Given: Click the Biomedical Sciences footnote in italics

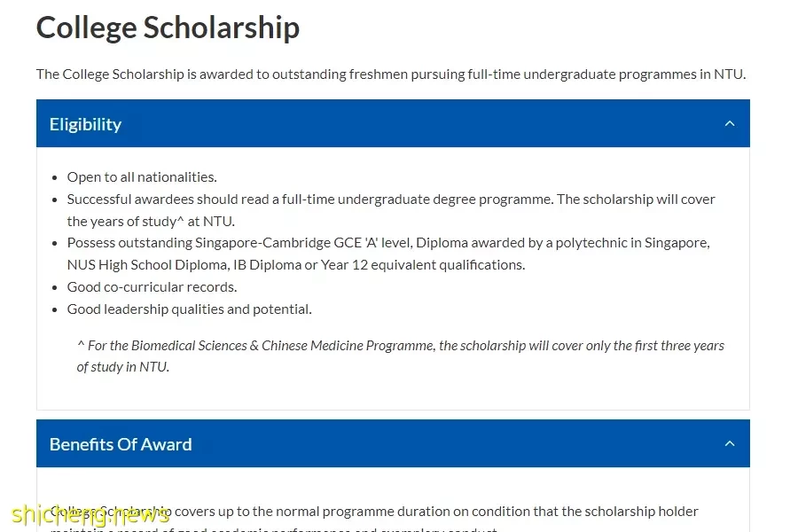Looking at the screenshot, I should pyautogui.click(x=401, y=346).
